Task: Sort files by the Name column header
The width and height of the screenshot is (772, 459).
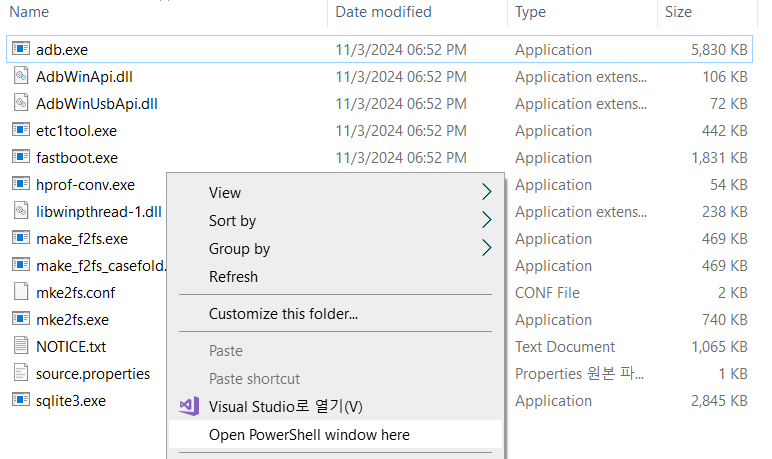Action: coord(30,12)
